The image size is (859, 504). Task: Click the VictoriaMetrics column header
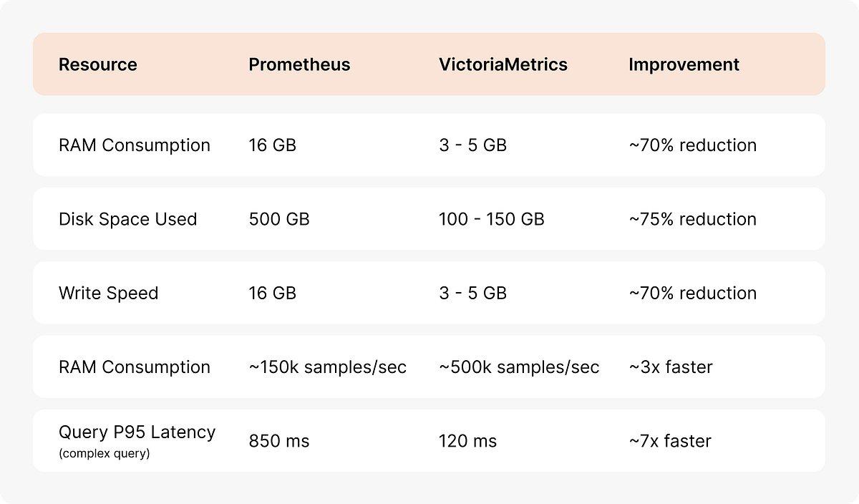click(503, 64)
